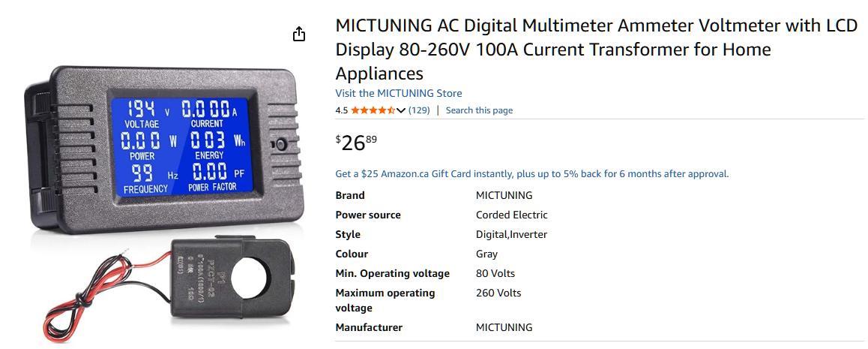The height and width of the screenshot is (349, 868).
Task: Click the Corded Electric power source value
Action: [x=511, y=215]
